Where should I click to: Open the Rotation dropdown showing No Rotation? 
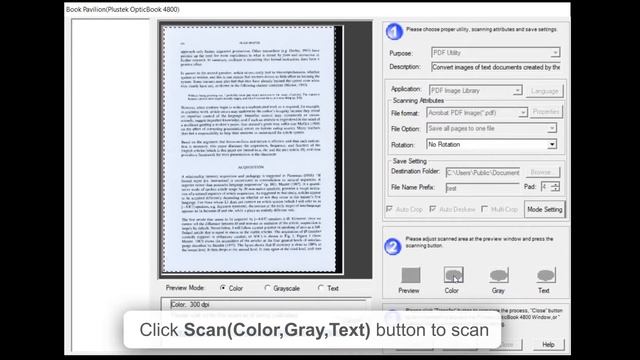[491, 144]
